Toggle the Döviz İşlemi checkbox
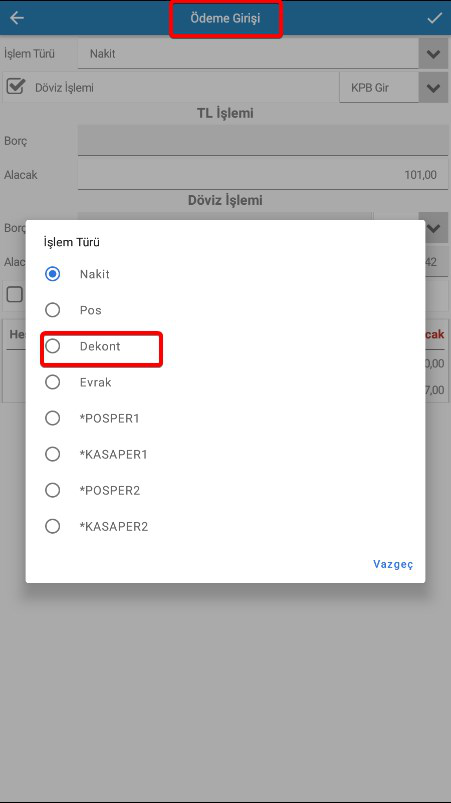The height and width of the screenshot is (803, 451). pyautogui.click(x=15, y=87)
